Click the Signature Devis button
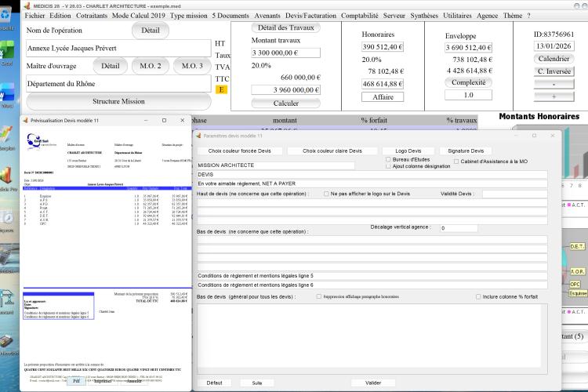This screenshot has height=392, width=588. click(x=466, y=151)
